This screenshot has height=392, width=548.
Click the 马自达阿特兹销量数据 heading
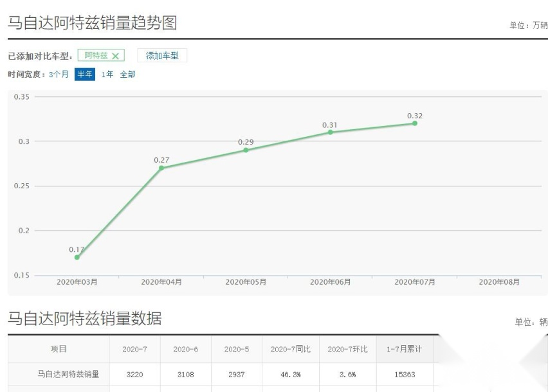[84, 318]
